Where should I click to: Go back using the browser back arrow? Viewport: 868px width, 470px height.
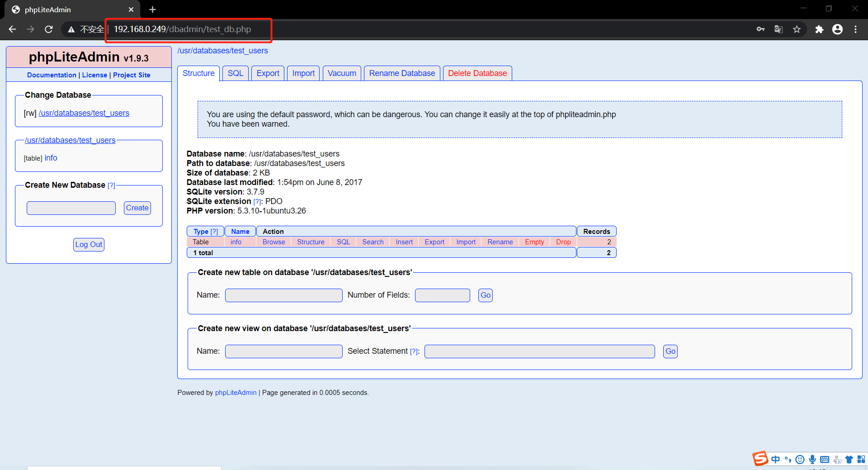tap(13, 29)
